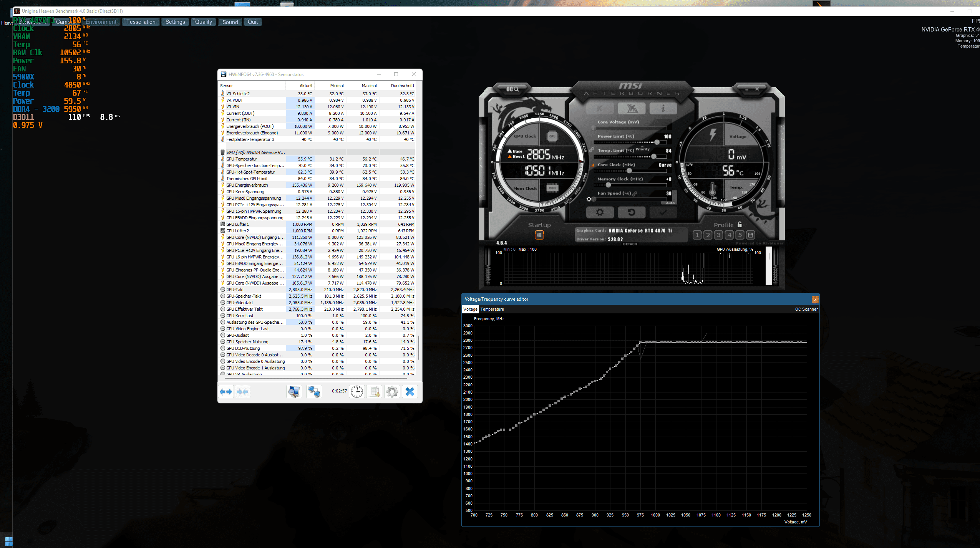Click the MEM chip icon in clock gauge
The width and height of the screenshot is (980, 548).
click(x=552, y=188)
